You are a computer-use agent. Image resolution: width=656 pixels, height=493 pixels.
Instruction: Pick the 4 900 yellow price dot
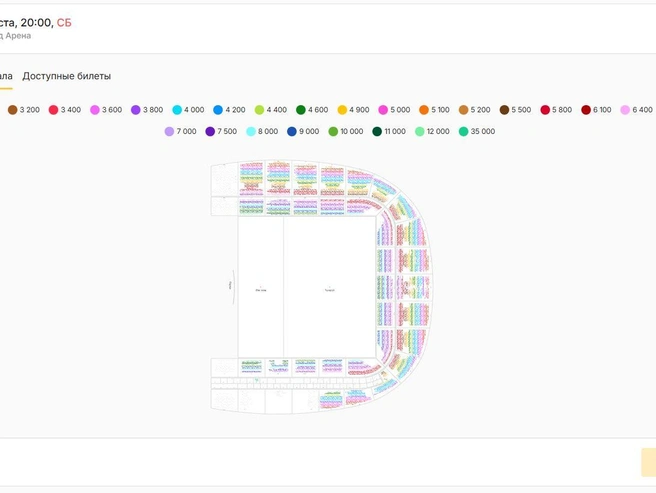[x=342, y=110]
